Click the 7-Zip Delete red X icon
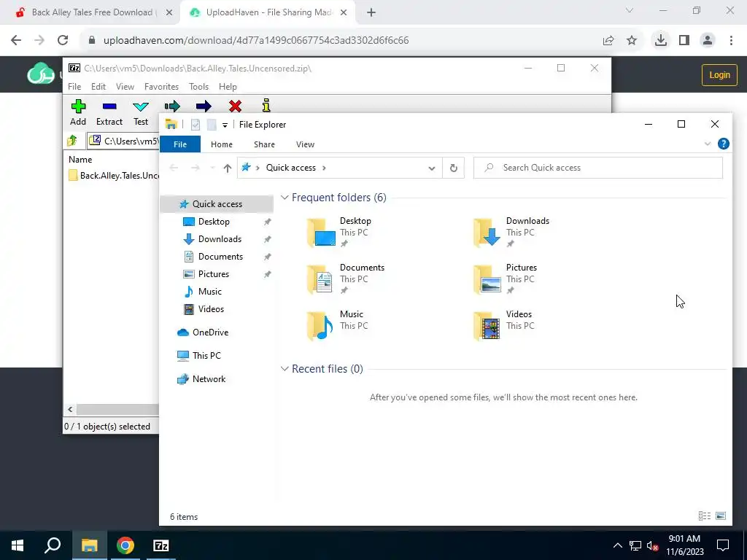Image resolution: width=747 pixels, height=560 pixels. pyautogui.click(x=235, y=106)
